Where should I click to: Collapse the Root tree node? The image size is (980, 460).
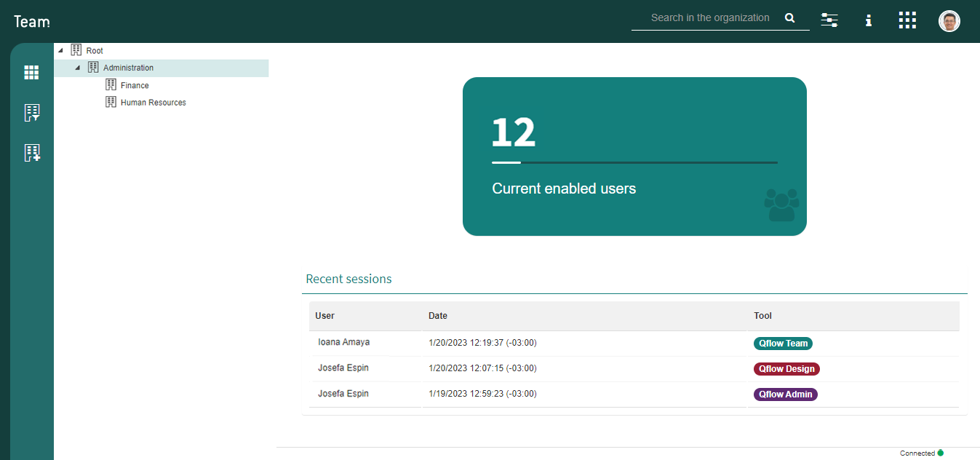point(60,50)
